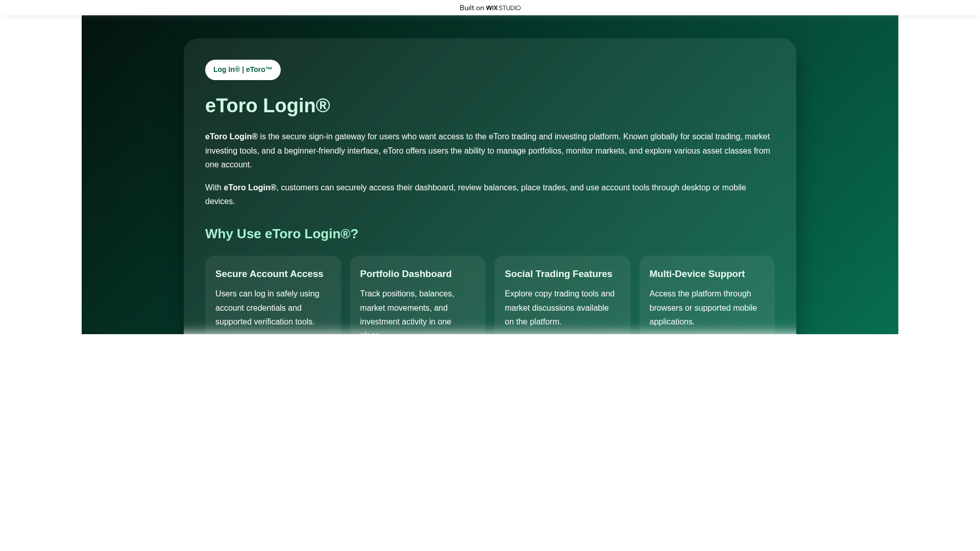Click the eToro Login® main heading
The height and width of the screenshot is (551, 980).
(x=267, y=106)
